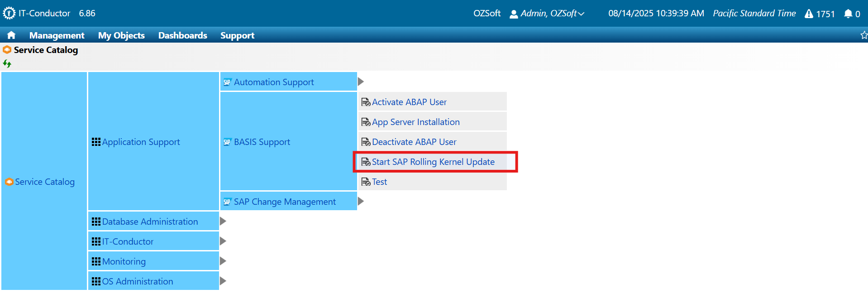
Task: Click the alerts warning triangle icon
Action: coord(809,14)
